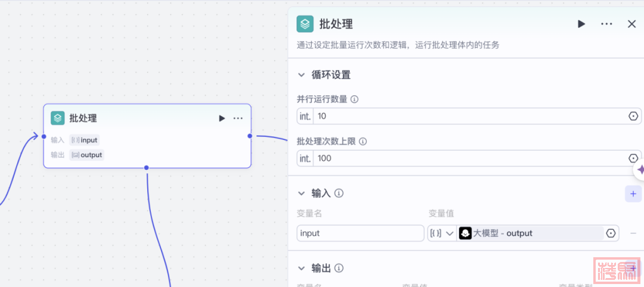
Task: Collapse the 输入 section
Action: point(302,194)
